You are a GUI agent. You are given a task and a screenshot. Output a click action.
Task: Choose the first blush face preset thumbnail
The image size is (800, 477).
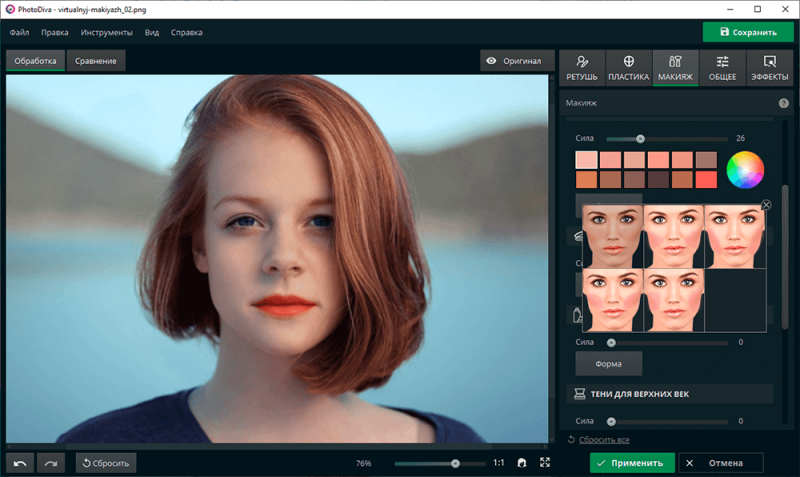pyautogui.click(x=612, y=236)
